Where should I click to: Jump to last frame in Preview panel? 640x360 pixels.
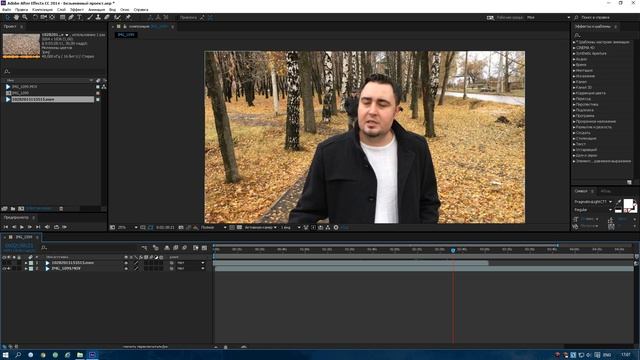(38, 227)
